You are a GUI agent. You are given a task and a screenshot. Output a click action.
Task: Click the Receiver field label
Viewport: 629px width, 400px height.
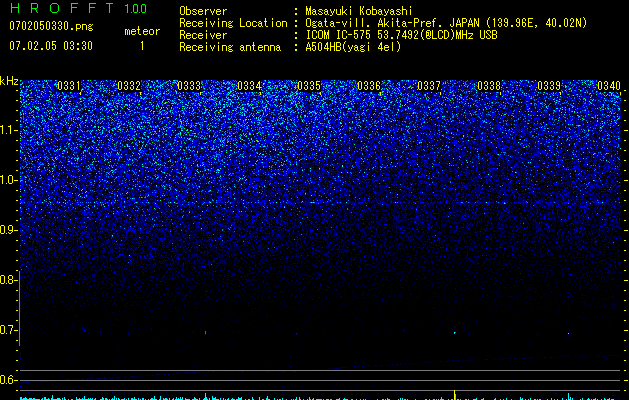coord(203,35)
